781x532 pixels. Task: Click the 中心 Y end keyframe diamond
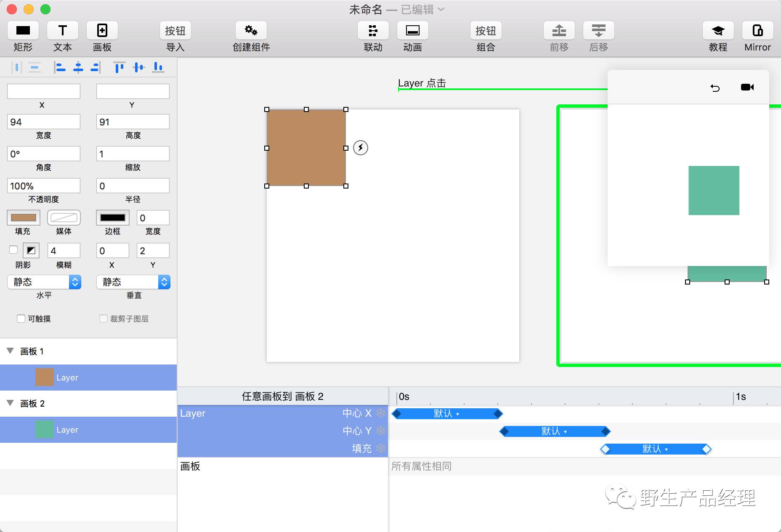coord(606,431)
